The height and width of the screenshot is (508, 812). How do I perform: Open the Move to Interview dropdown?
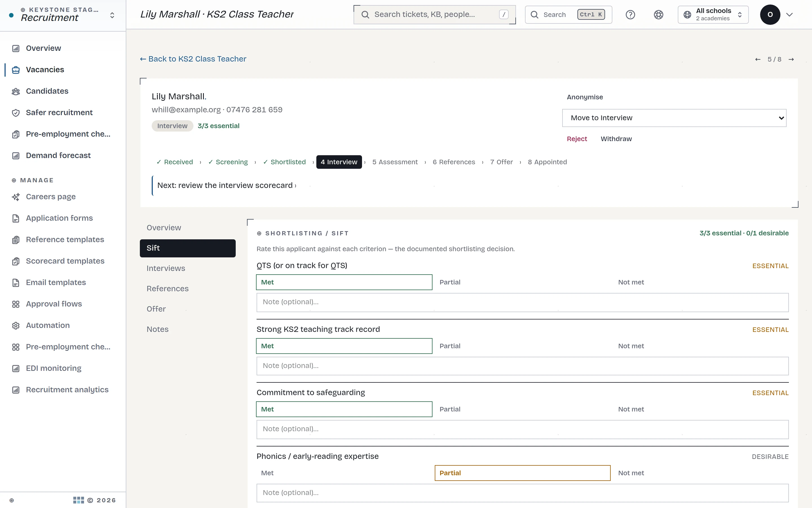tap(674, 118)
